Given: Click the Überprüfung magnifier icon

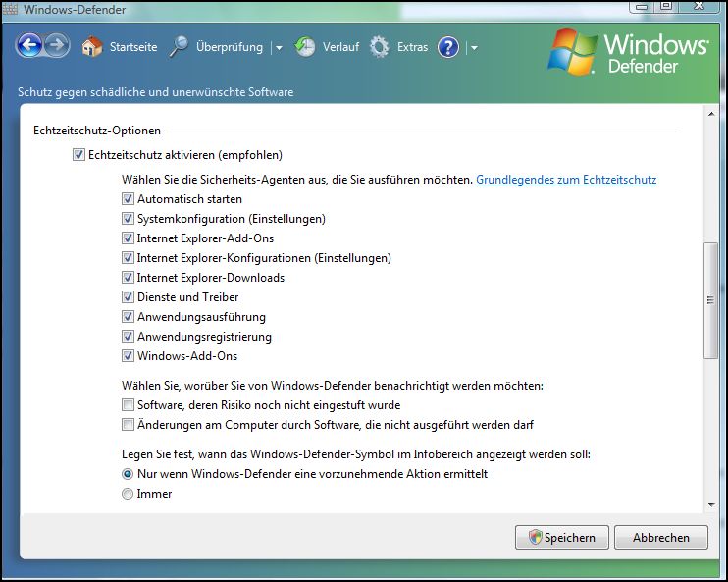Looking at the screenshot, I should tap(179, 47).
